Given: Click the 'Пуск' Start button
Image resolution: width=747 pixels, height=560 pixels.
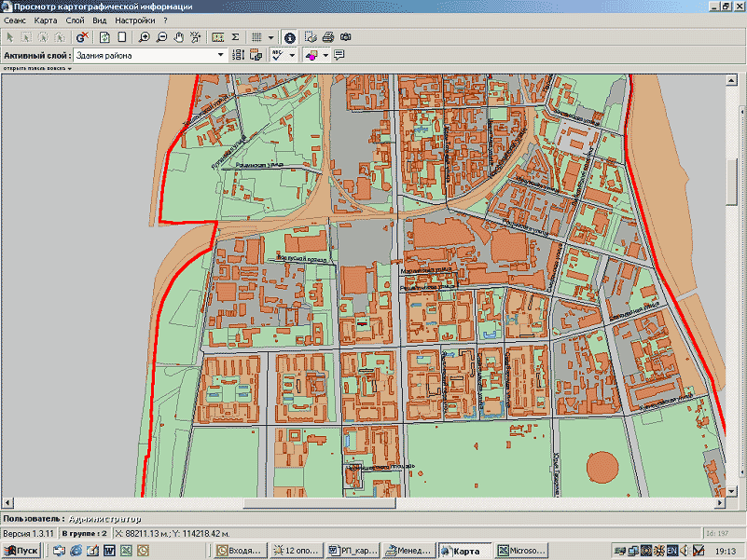Looking at the screenshot, I should coord(21,551).
